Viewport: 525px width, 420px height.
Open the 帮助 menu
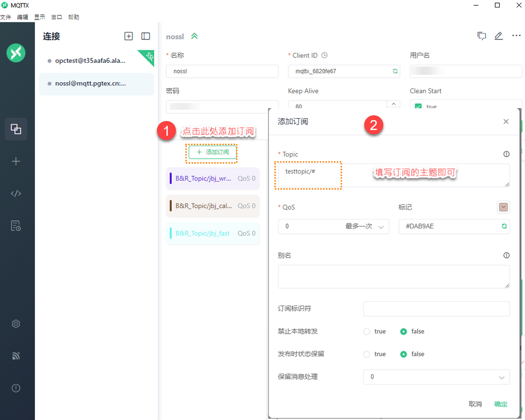pos(73,17)
